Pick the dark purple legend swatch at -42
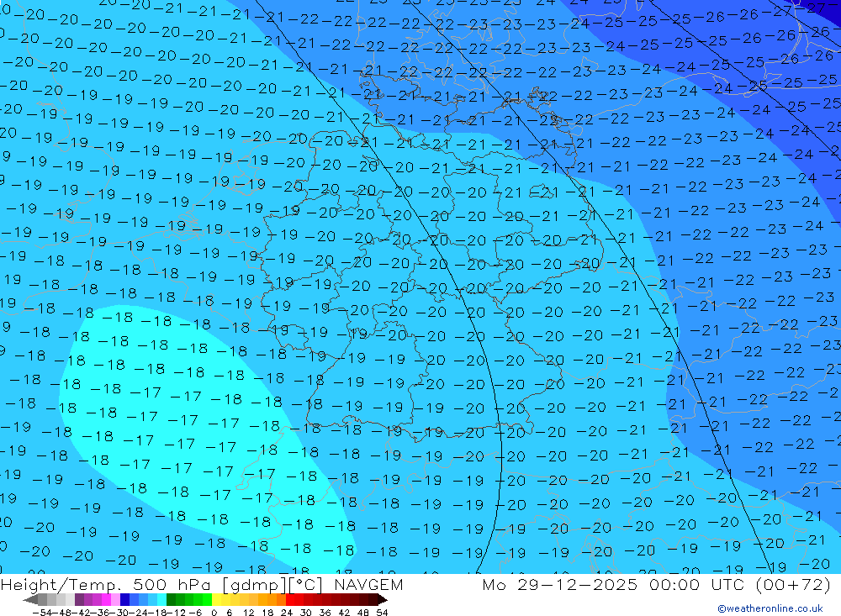Screen dimensions: 841x616 pyautogui.click(x=79, y=599)
